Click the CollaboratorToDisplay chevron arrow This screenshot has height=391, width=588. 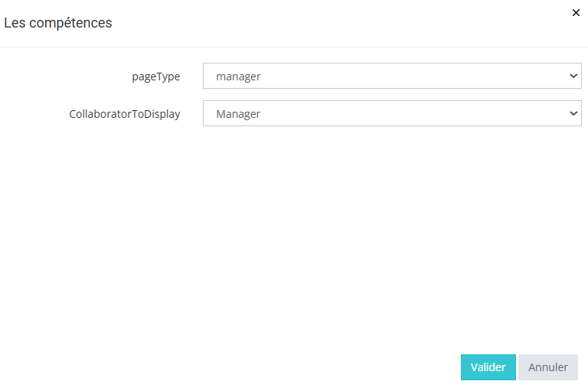click(573, 113)
